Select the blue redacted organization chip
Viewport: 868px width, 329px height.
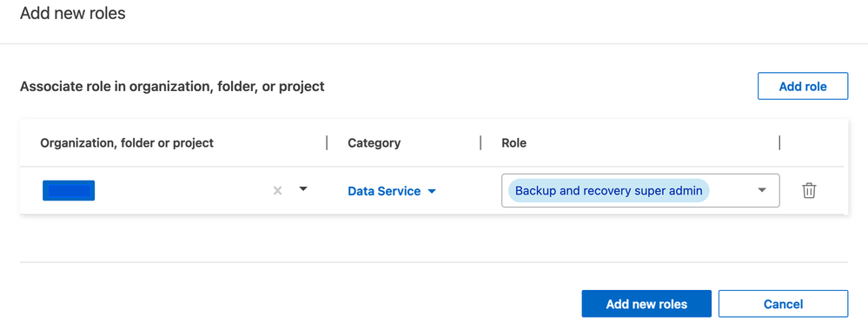[69, 190]
